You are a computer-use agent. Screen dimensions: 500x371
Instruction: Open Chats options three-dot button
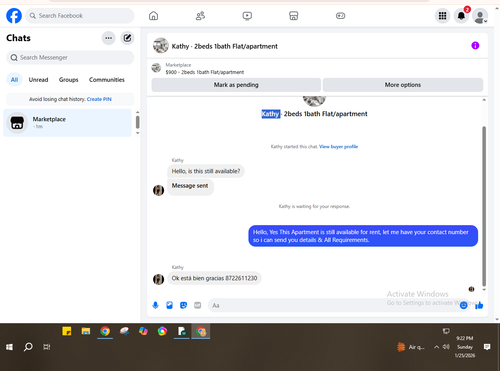coord(108,38)
